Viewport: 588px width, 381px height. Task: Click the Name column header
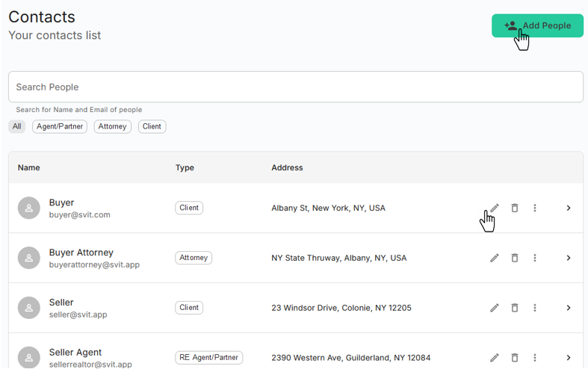click(29, 167)
